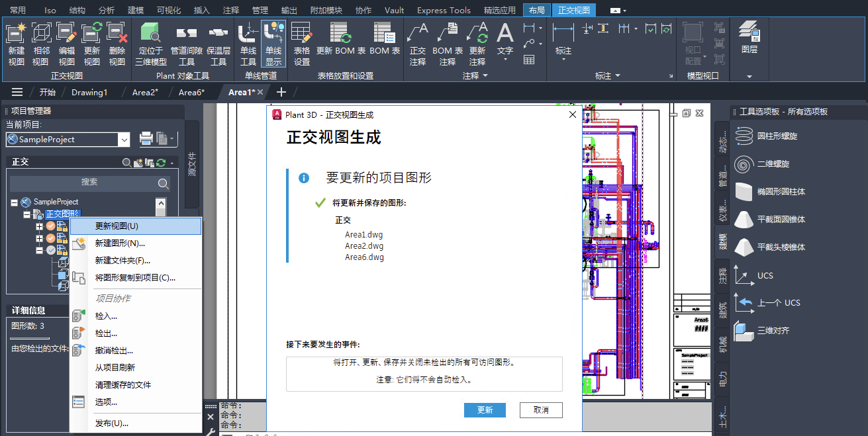Click the green refresh icon in 正交 header
This screenshot has width=868, height=436.
coord(160,162)
